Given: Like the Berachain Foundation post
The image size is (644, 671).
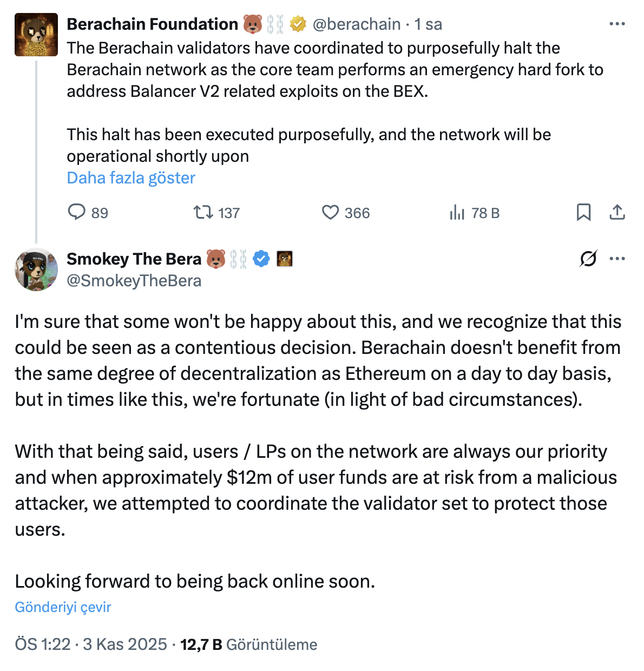Looking at the screenshot, I should point(330,212).
